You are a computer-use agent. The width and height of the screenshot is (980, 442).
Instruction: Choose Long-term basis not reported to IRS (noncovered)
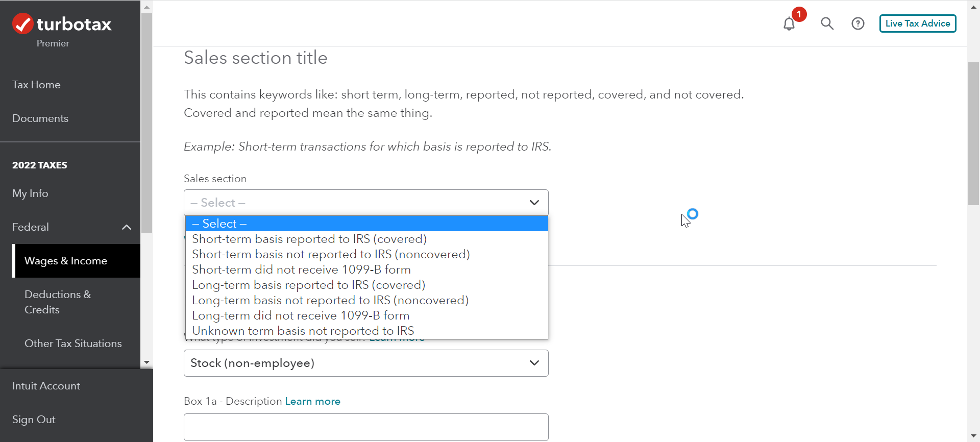point(330,300)
